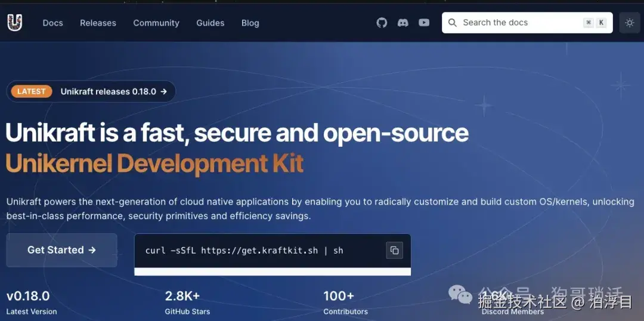This screenshot has height=321, width=644.
Task: Open the Releases menu item
Action: point(98,23)
